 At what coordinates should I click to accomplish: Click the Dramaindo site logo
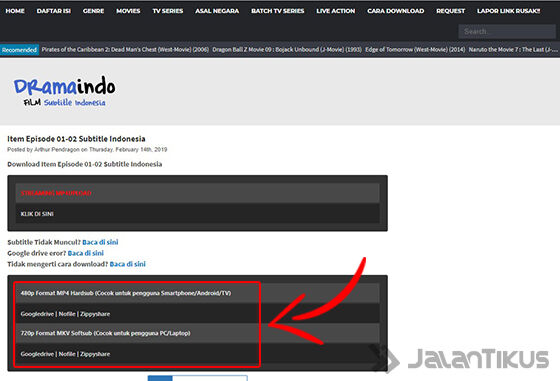click(x=64, y=91)
